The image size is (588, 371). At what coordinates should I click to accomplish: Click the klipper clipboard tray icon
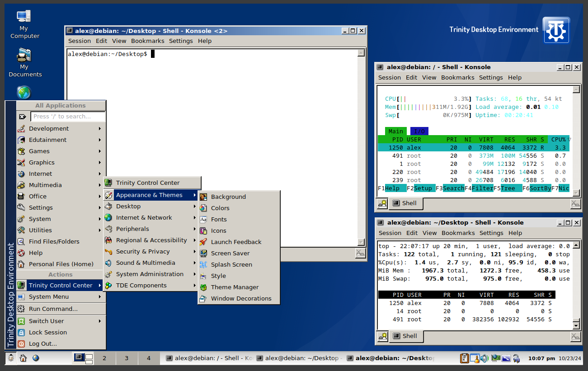[464, 358]
